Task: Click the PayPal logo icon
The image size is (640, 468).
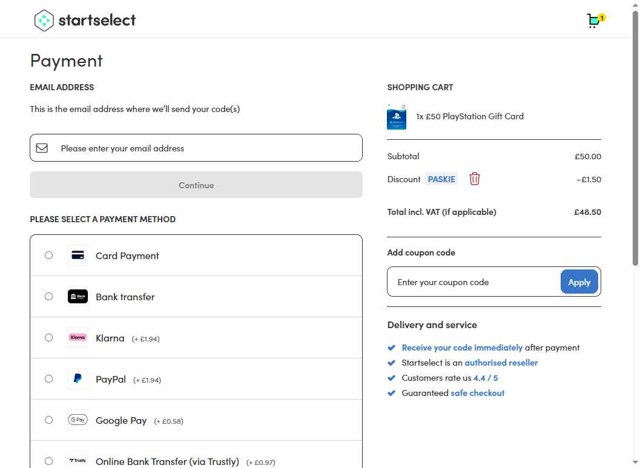Action: (78, 379)
